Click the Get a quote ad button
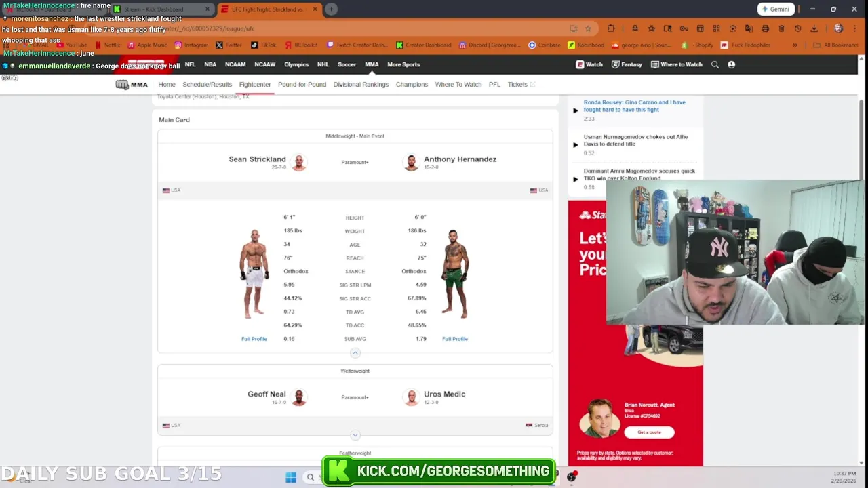 coord(649,432)
